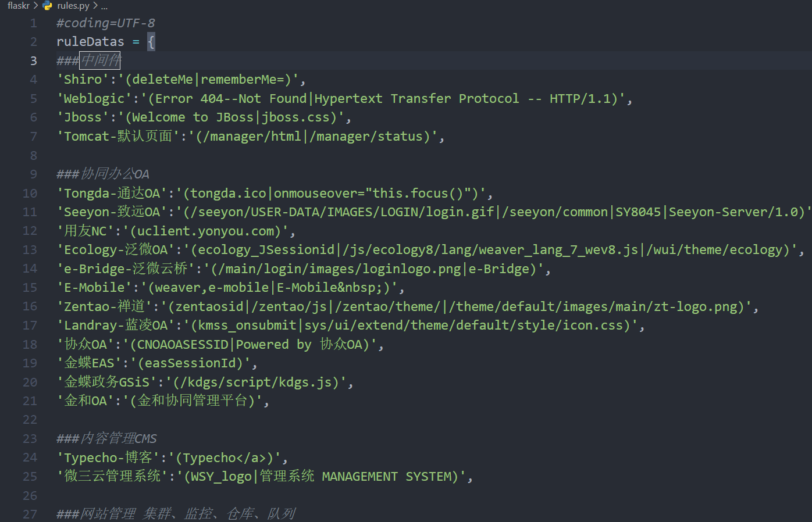Open rules.py in the breadcrumb path
812x522 pixels.
(73, 6)
